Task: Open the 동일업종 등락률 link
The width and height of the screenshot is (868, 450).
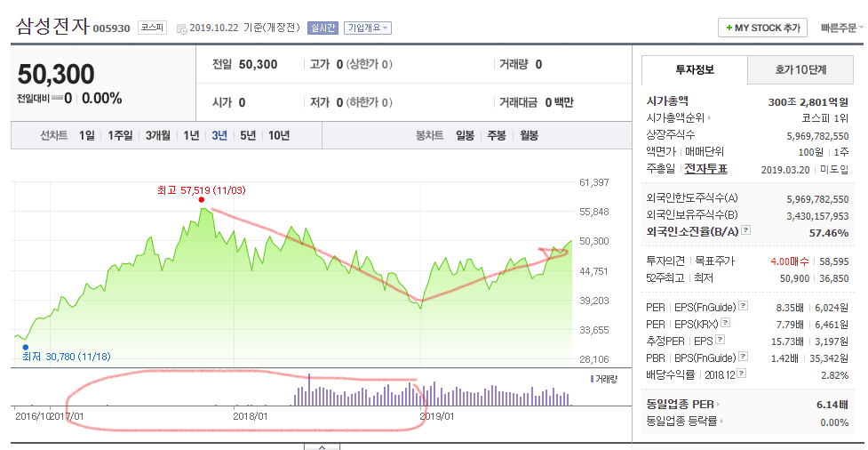Action: tap(681, 422)
